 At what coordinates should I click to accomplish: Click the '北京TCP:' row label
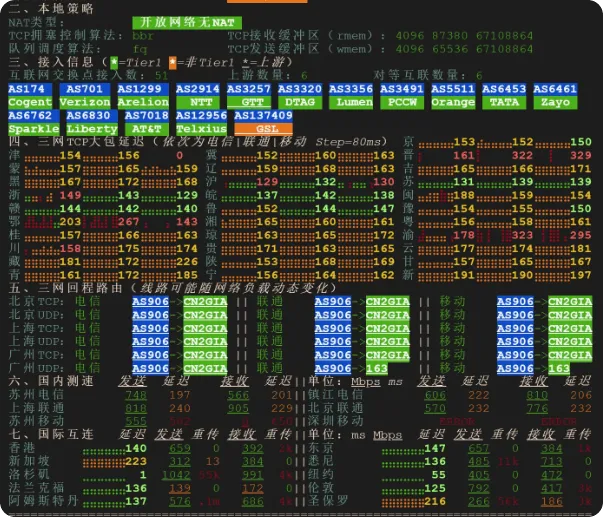click(x=36, y=301)
